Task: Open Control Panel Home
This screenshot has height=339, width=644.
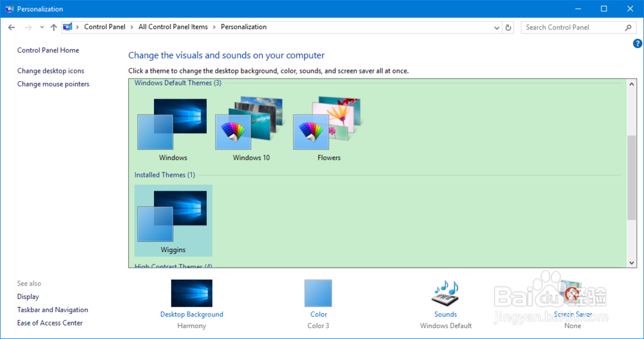Action: [x=48, y=50]
